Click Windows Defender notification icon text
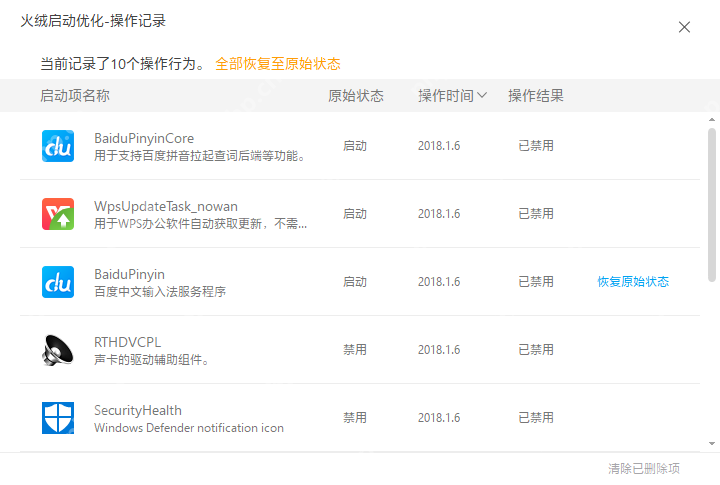The width and height of the screenshot is (720, 485). click(189, 428)
